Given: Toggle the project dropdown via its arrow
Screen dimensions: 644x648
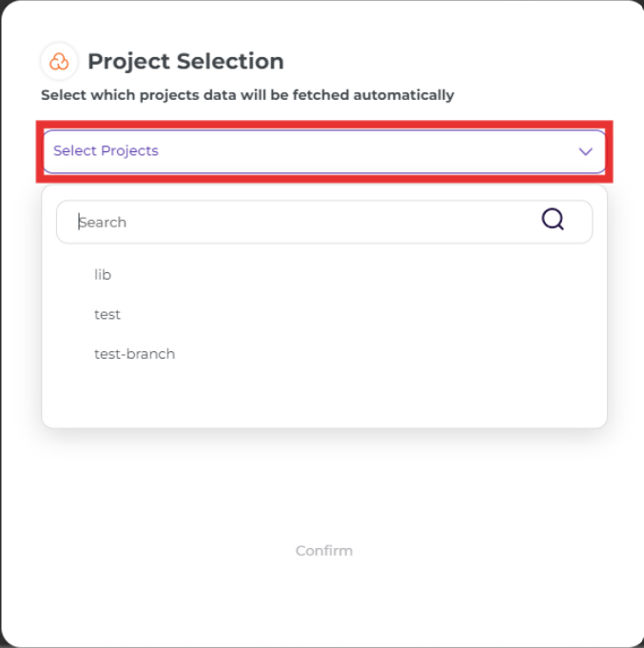Looking at the screenshot, I should click(x=585, y=151).
